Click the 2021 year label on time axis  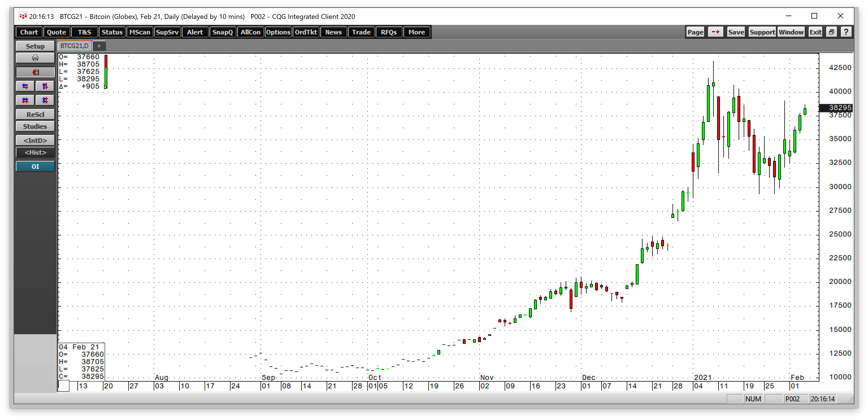[702, 377]
